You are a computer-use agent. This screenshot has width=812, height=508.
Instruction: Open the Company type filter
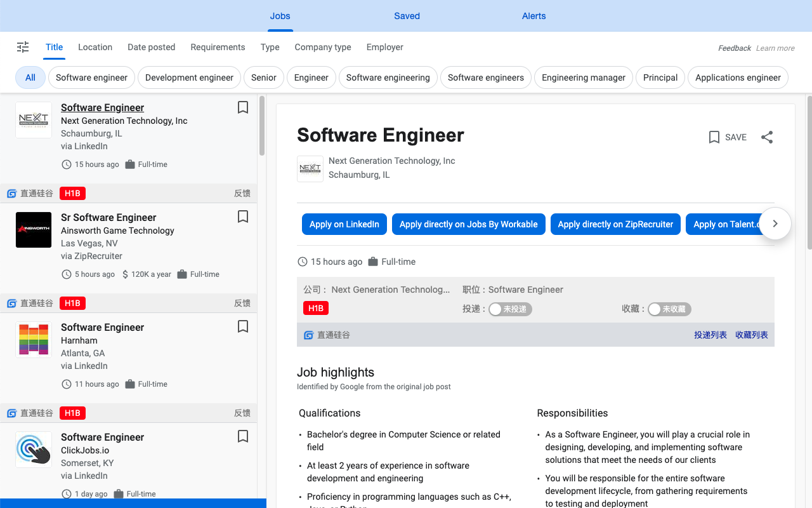(322, 47)
